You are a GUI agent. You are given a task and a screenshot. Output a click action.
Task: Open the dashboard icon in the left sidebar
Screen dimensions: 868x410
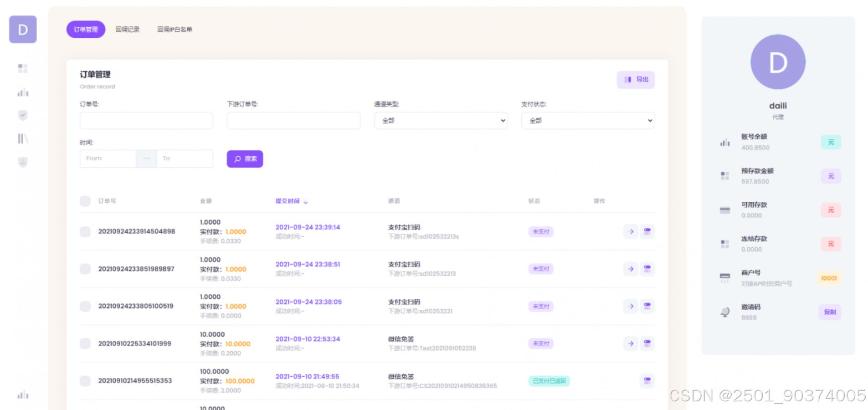coord(22,69)
